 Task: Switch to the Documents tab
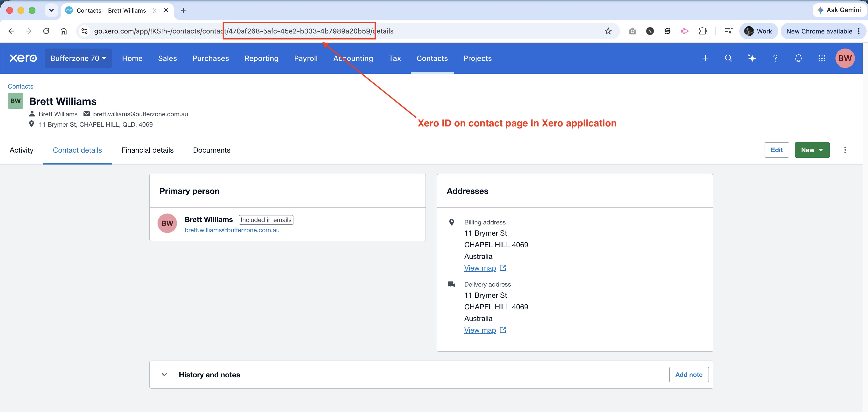[x=212, y=150]
